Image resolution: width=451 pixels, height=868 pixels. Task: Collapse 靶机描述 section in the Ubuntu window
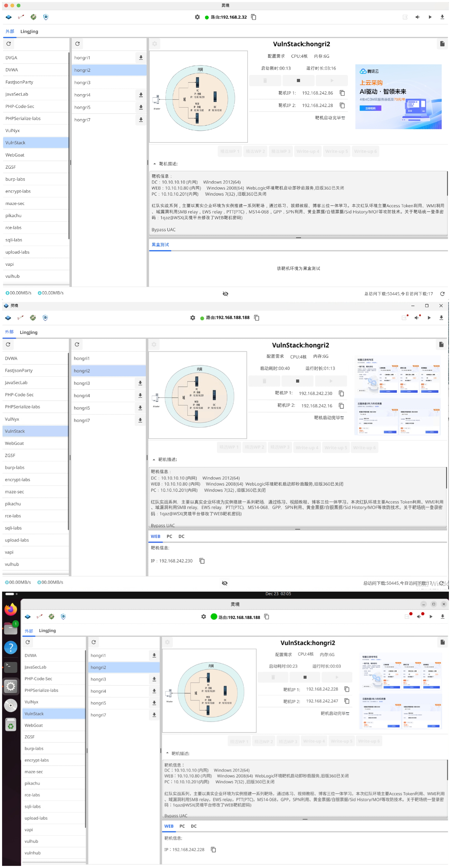click(x=167, y=753)
